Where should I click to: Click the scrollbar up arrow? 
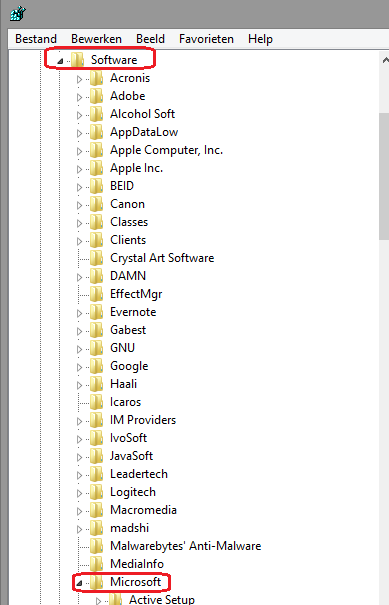tap(385, 60)
